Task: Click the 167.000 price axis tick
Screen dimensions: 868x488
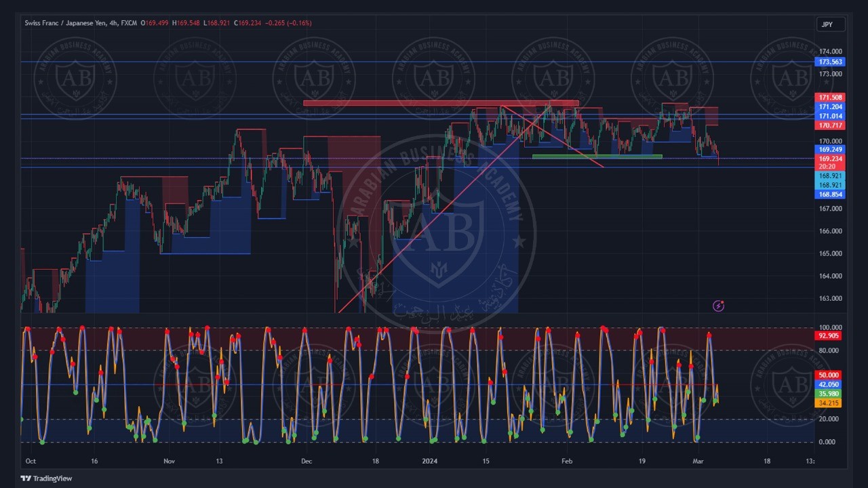Action: coord(830,209)
